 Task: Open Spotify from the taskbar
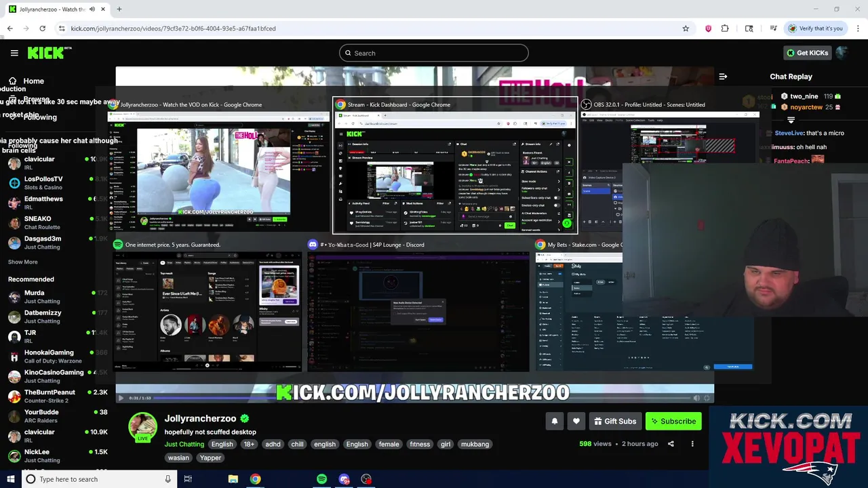coord(321,479)
